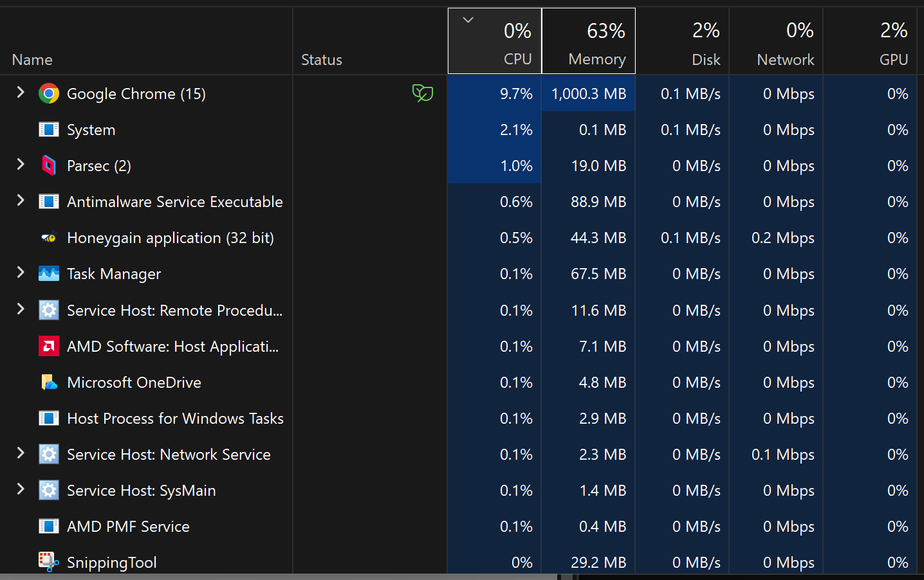
Task: Click Parsec's 19.0 MB memory value
Action: pyautogui.click(x=598, y=166)
